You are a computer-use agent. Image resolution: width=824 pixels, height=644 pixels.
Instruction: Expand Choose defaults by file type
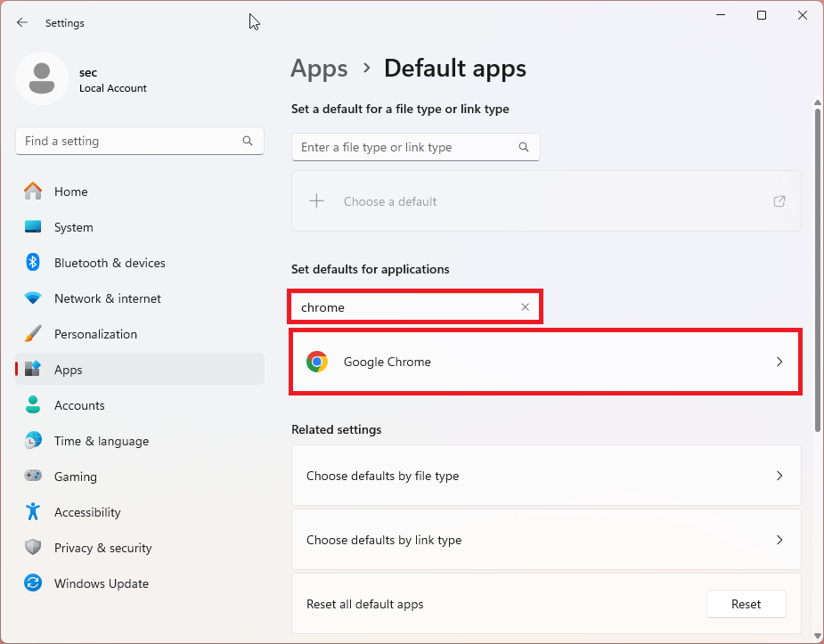click(x=546, y=476)
